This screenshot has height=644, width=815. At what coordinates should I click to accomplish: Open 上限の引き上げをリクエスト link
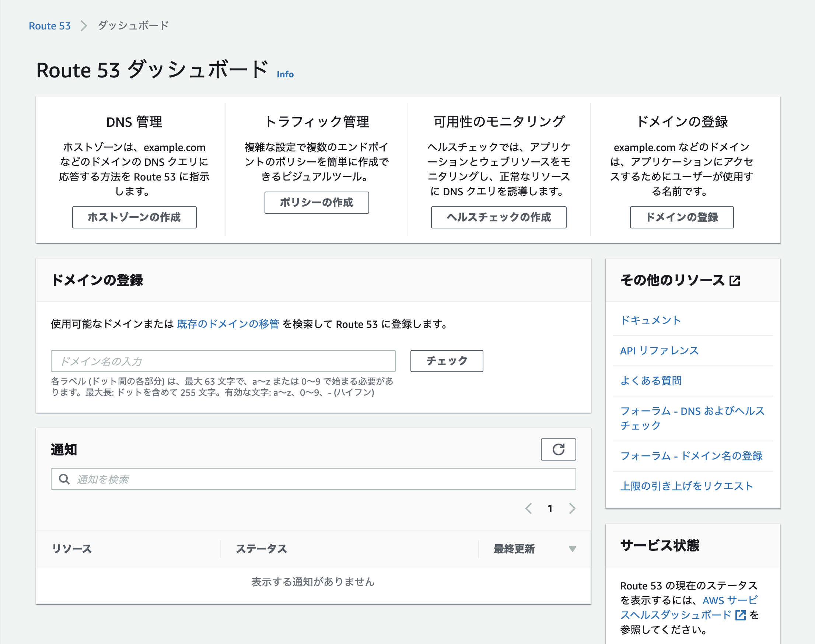tap(686, 486)
